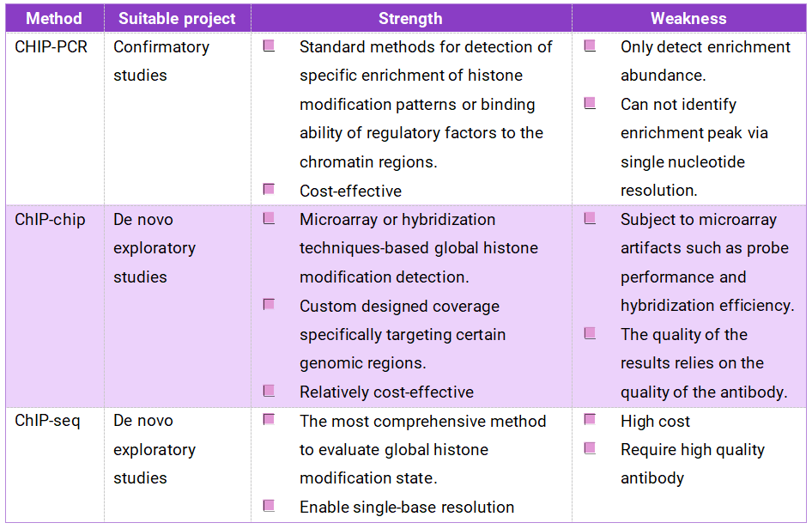812x529 pixels.
Task: Click the bullet beside 'The quality of the'
Action: [x=590, y=333]
